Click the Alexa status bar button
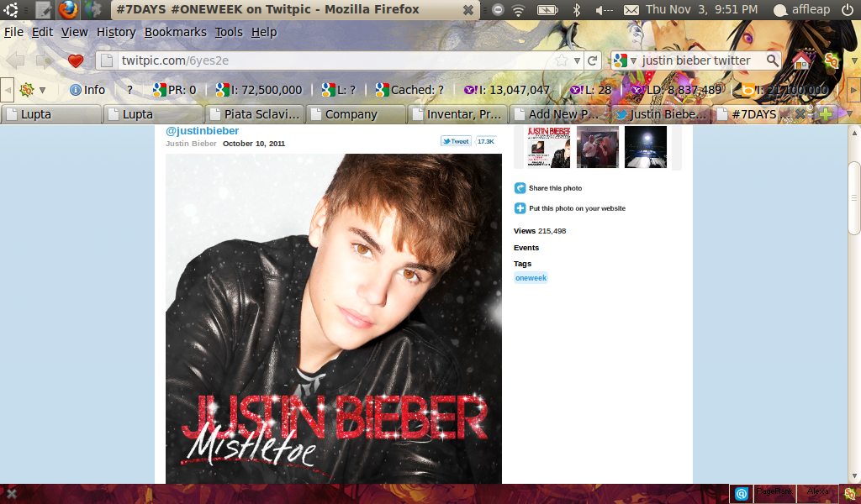Viewport: 861px width, 504px height. (x=817, y=492)
